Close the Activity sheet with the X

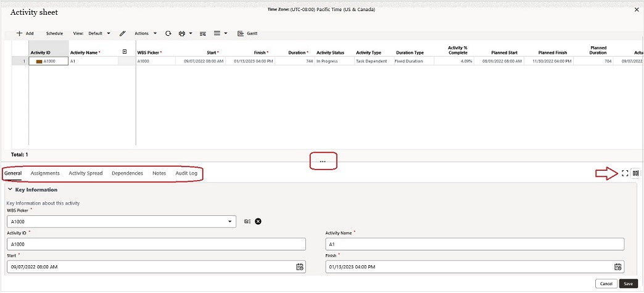click(637, 10)
